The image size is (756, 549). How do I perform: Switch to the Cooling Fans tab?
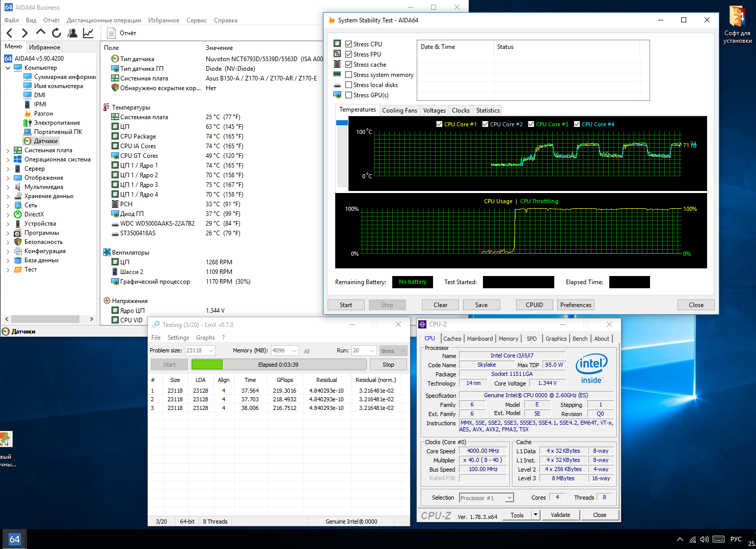point(399,111)
